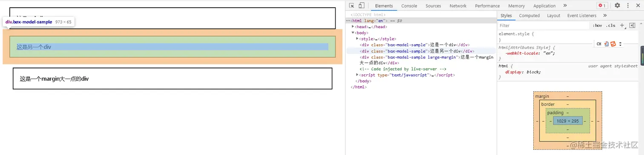
Task: Open the DevTools three-dot customize menu
Action: [x=628, y=6]
